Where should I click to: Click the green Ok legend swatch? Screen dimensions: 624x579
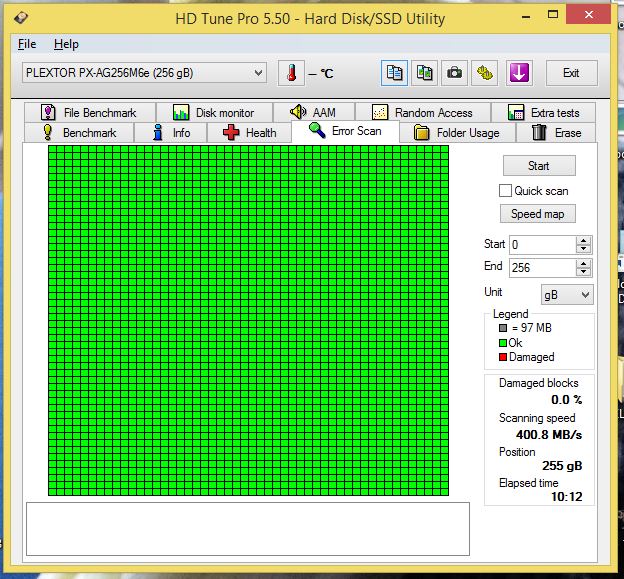(503, 343)
